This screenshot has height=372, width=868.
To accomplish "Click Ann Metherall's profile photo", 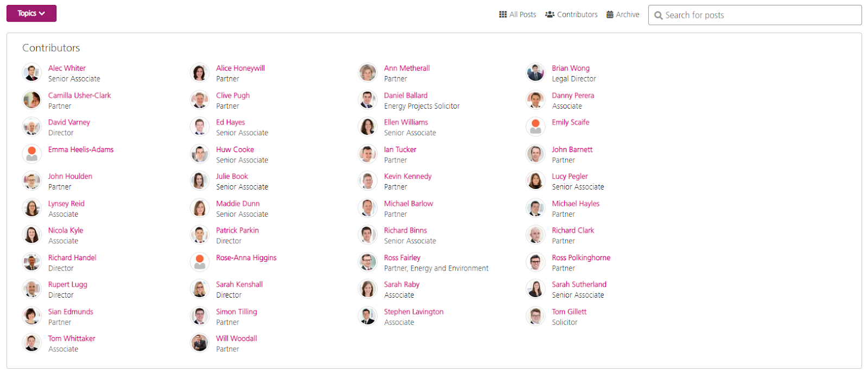I will point(368,73).
